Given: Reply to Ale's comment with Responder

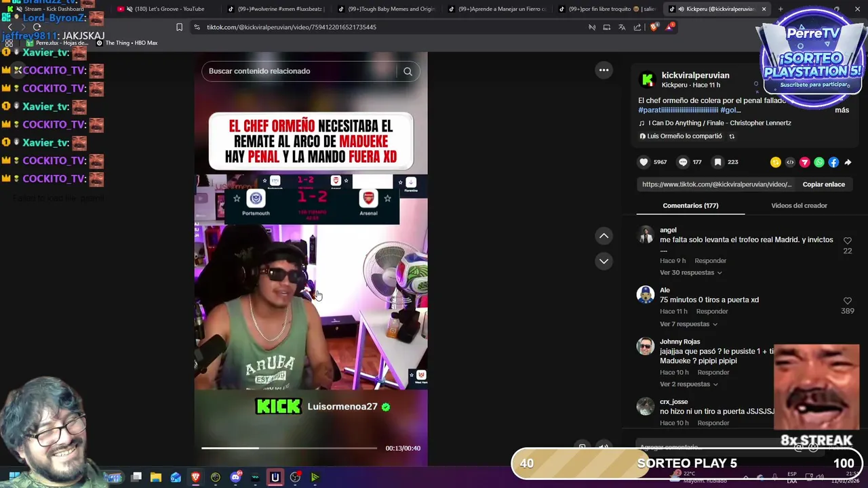Looking at the screenshot, I should pyautogui.click(x=711, y=312).
